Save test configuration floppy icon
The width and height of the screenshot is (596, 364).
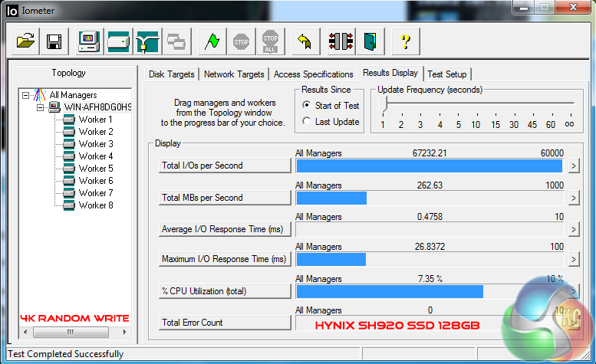point(54,41)
